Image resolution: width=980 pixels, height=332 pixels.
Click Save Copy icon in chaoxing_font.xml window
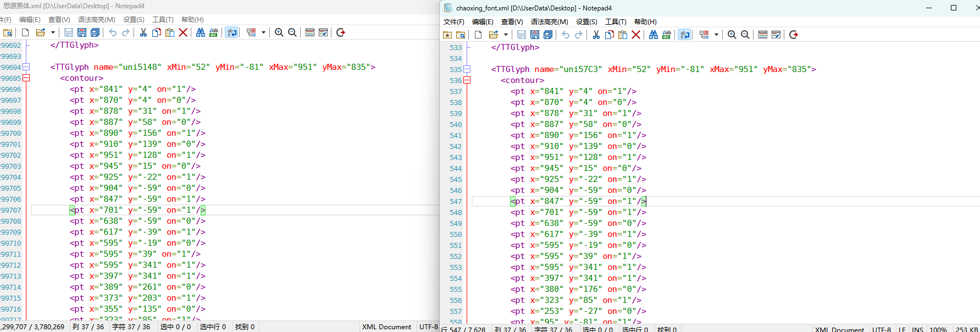[548, 35]
